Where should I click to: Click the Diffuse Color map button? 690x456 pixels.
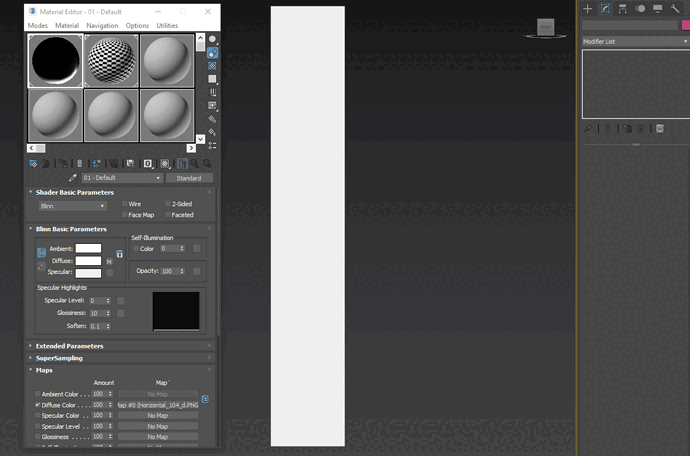click(158, 405)
